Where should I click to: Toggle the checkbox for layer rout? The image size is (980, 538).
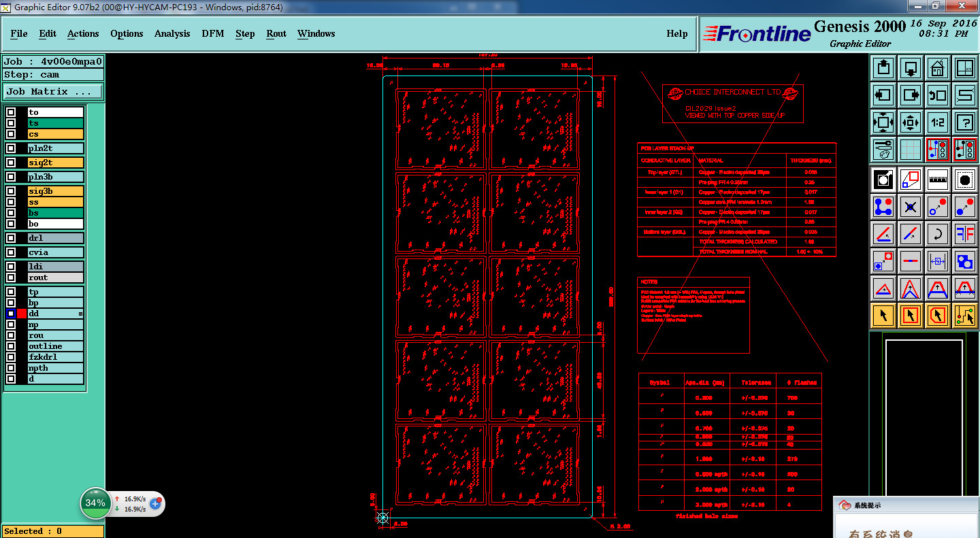click(11, 278)
